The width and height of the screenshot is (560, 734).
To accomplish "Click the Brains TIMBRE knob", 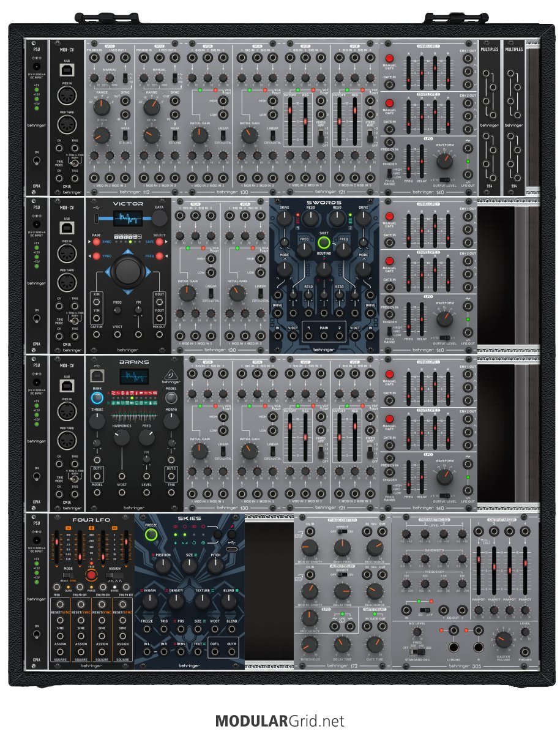I will click(97, 421).
